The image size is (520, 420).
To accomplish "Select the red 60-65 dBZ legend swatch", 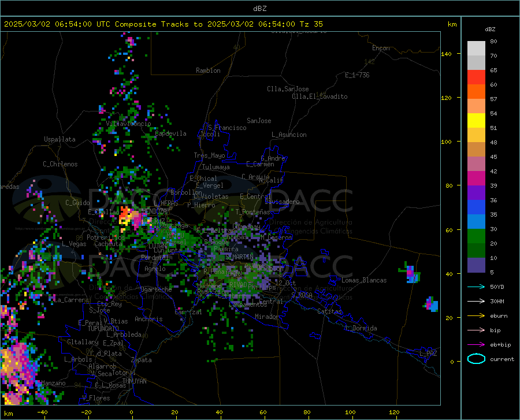I will [x=476, y=77].
